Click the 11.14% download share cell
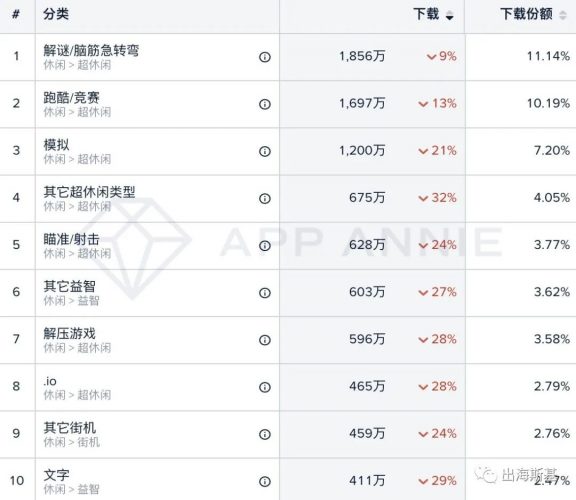This screenshot has height=500, width=576. pyautogui.click(x=548, y=56)
